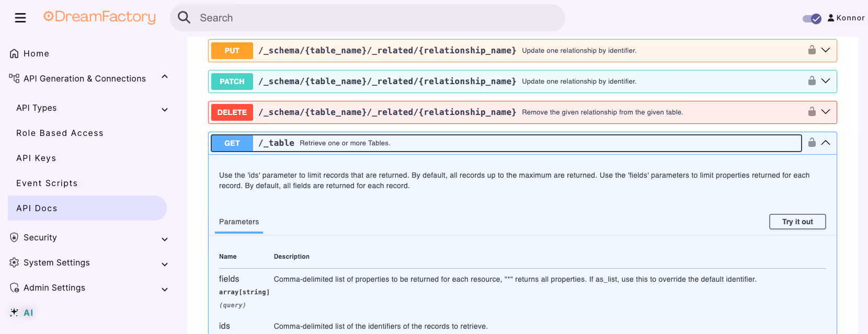Viewport: 868px width, 334px height.
Task: Click the Security label in sidebar
Action: coord(40,237)
